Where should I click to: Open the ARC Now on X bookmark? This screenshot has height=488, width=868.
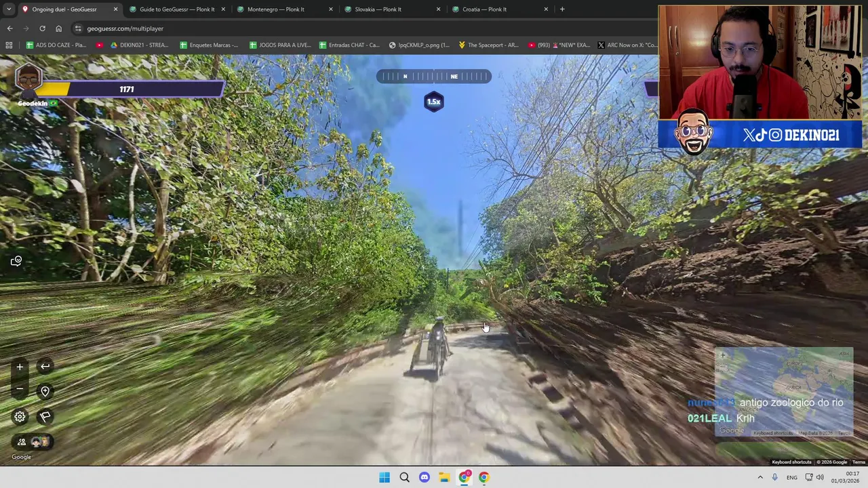click(627, 45)
